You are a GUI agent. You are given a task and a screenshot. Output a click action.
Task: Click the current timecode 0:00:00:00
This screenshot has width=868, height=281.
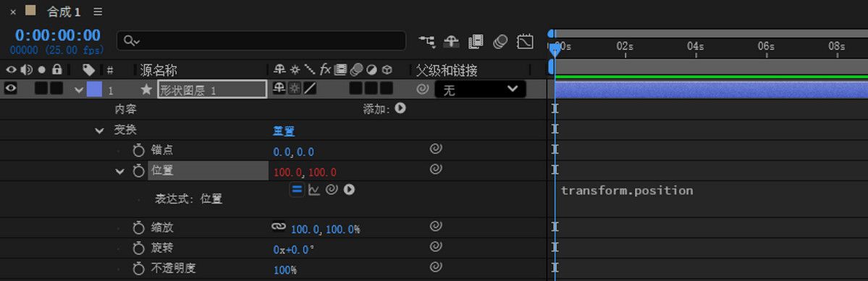(x=58, y=35)
